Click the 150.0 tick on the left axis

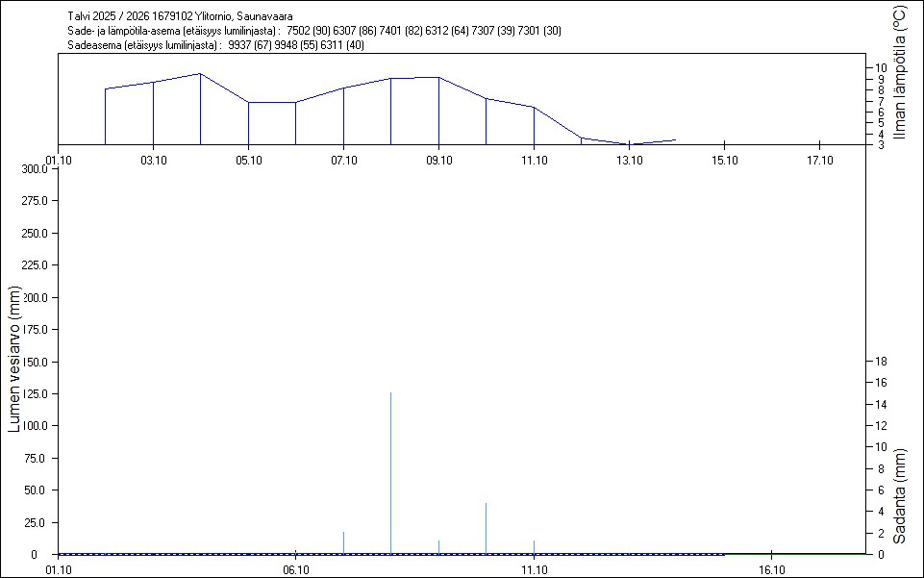(35, 362)
